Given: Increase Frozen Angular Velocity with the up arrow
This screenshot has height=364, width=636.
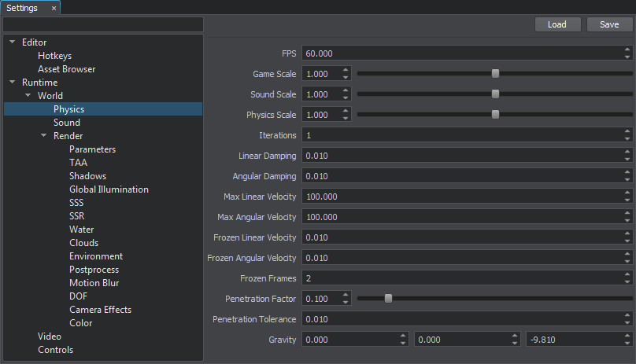Looking at the screenshot, I should [x=627, y=254].
